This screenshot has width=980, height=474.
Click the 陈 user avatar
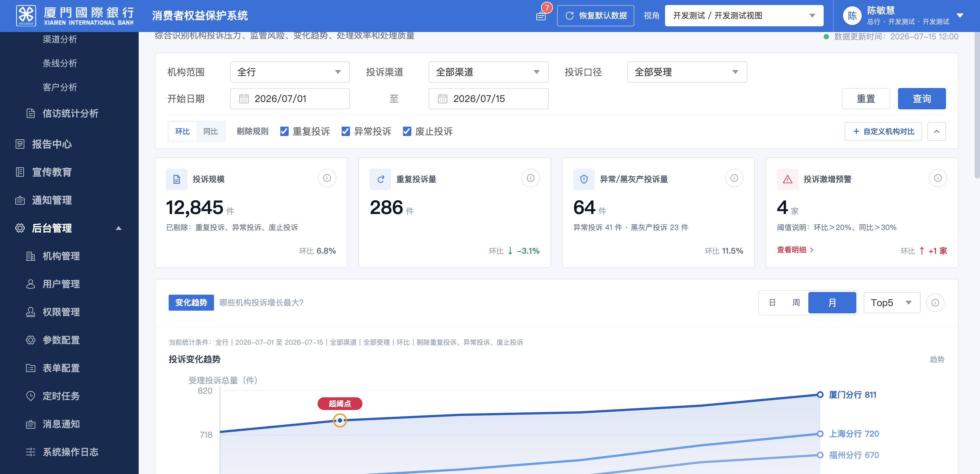(x=852, y=16)
